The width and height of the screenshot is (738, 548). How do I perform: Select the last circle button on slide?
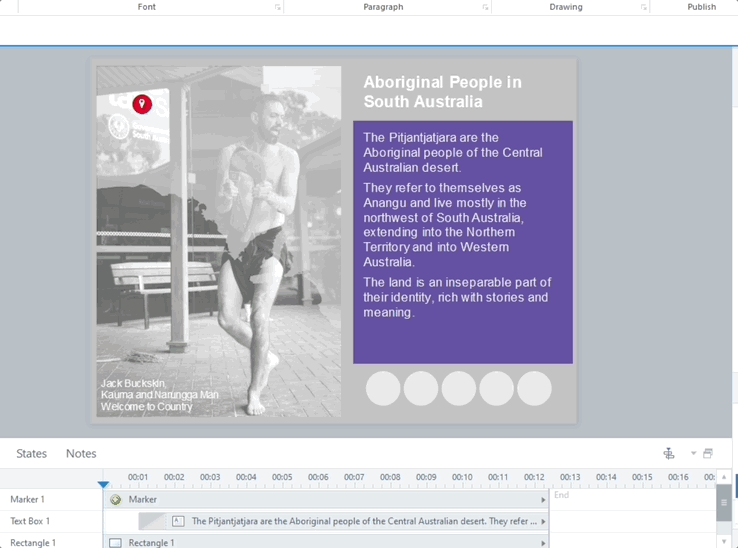point(534,389)
